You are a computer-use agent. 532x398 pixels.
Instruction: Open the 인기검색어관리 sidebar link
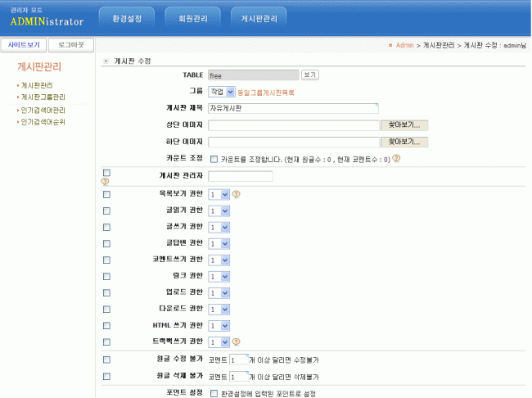43,110
